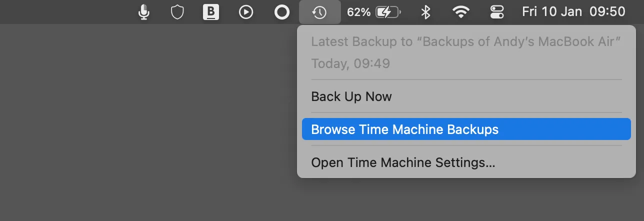Select Back Up Now
This screenshot has height=221, width=644.
pos(351,96)
